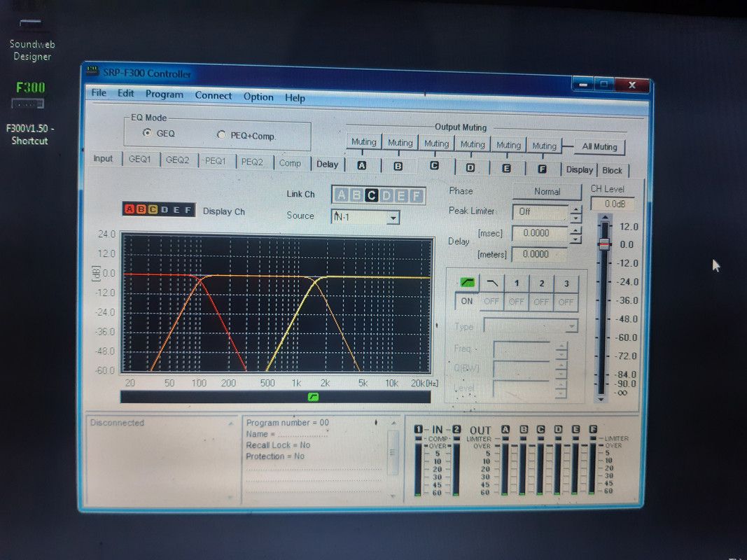Click the Delay msec input field
This screenshot has height=560, width=747.
[x=539, y=233]
